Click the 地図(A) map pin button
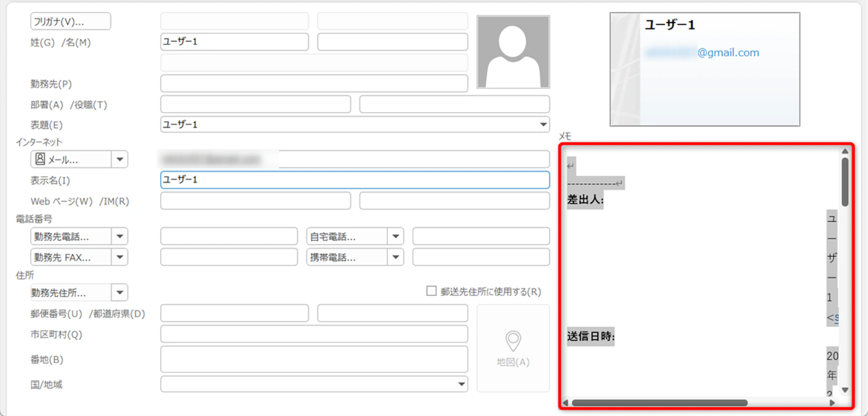Screen dimensions: 868x416 pos(513,348)
